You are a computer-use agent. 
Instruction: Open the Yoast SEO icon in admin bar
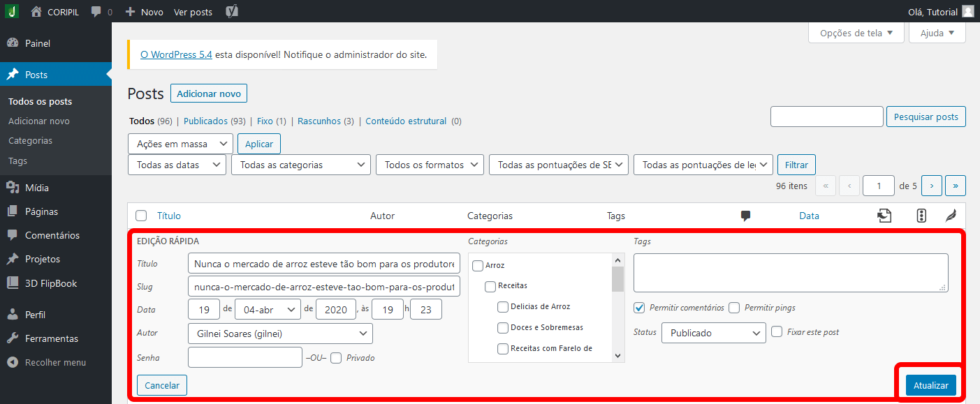coord(233,12)
